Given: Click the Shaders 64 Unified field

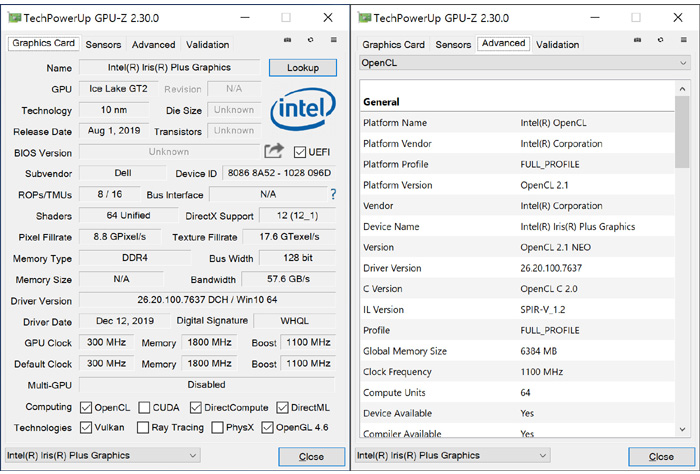Looking at the screenshot, I should (128, 216).
